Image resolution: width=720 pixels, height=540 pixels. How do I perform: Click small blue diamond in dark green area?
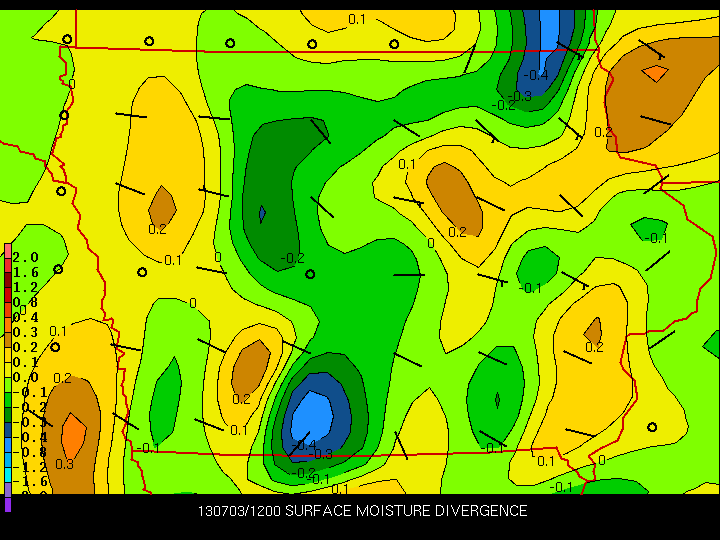pos(262,213)
